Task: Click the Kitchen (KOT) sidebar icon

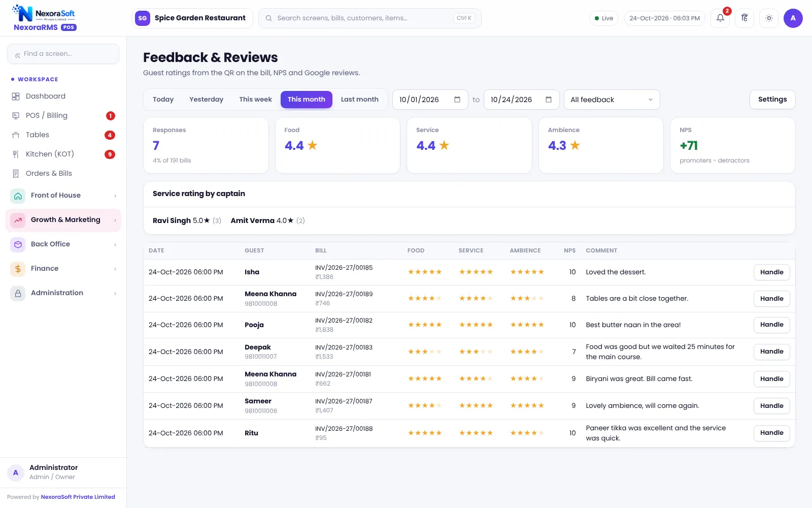Action: (x=16, y=154)
